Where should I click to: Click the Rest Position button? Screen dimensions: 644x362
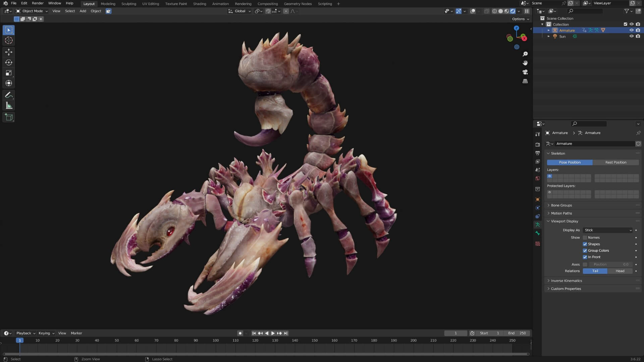(616, 163)
